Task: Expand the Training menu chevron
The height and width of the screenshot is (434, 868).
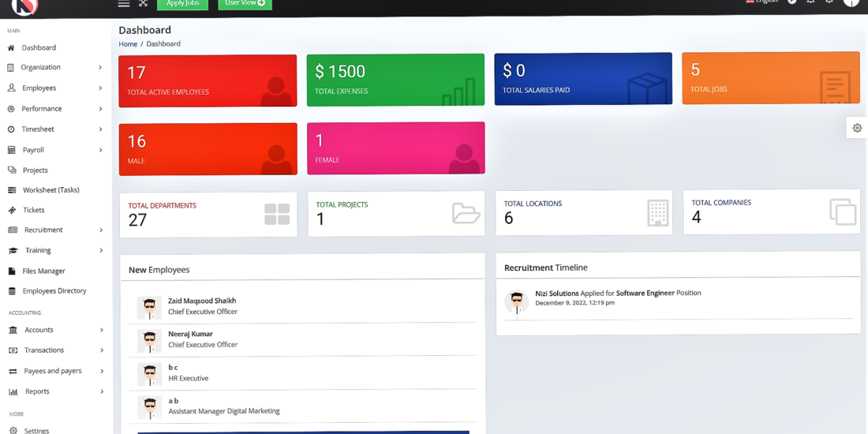Action: tap(101, 251)
